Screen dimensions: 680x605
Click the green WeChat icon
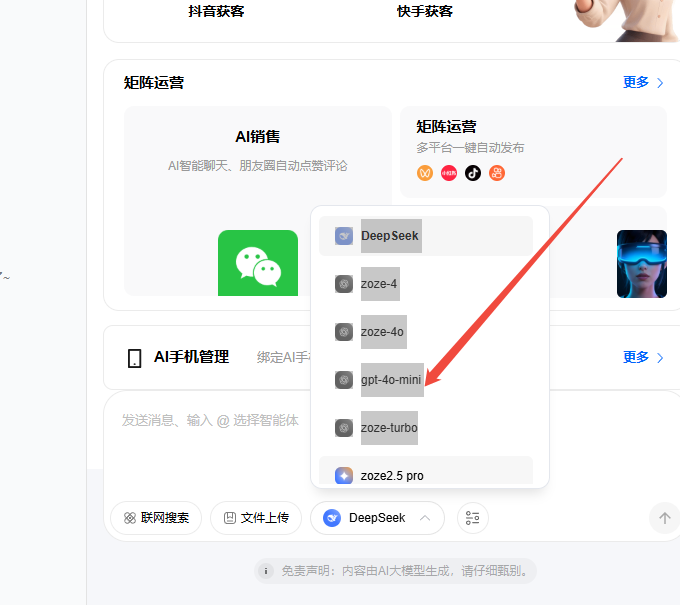pyautogui.click(x=257, y=263)
